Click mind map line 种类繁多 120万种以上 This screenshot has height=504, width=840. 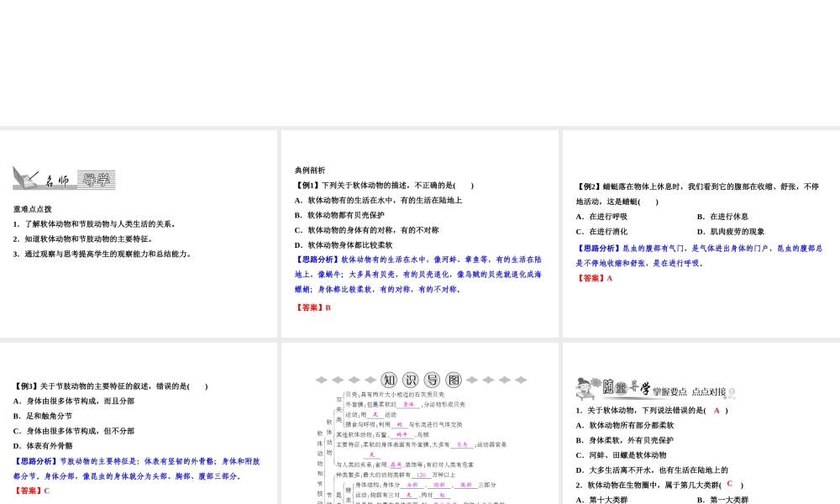tap(396, 475)
